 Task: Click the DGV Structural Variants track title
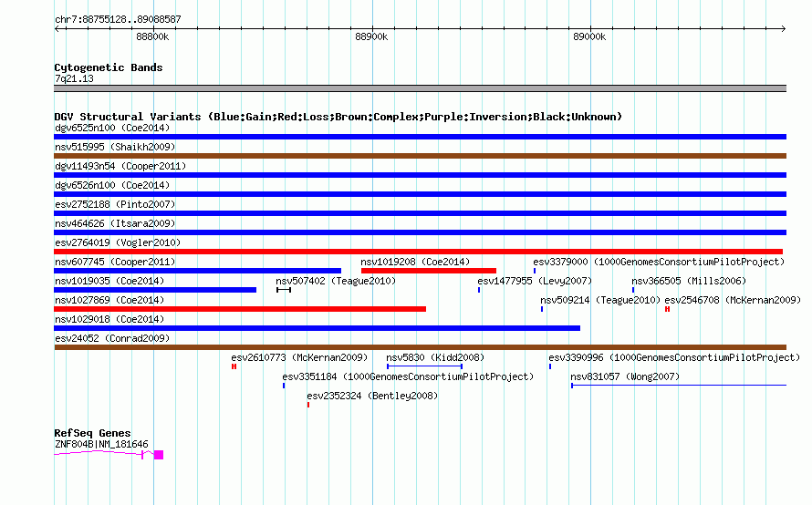tap(338, 117)
